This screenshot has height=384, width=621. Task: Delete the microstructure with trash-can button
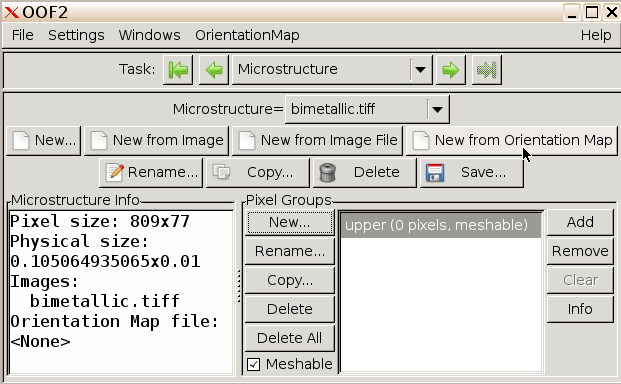tap(365, 173)
